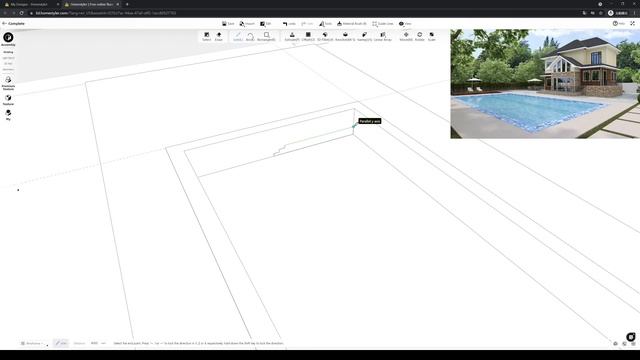
Task: Open the View menu
Action: pos(405,24)
